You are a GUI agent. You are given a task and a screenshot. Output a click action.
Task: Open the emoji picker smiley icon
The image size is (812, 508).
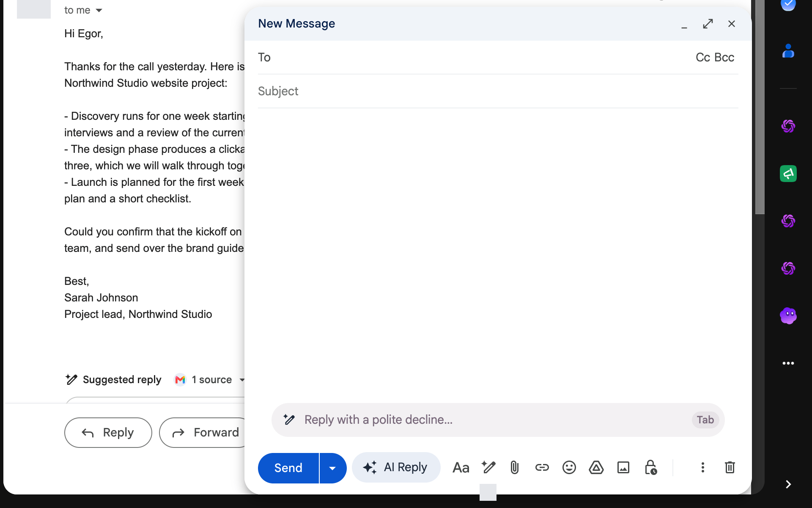(x=569, y=467)
